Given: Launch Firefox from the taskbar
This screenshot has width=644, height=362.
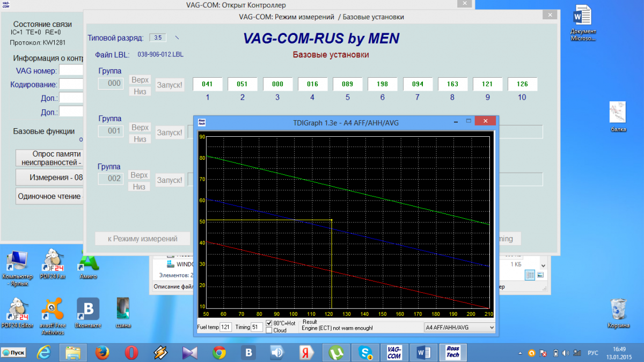Looking at the screenshot, I should (103, 352).
